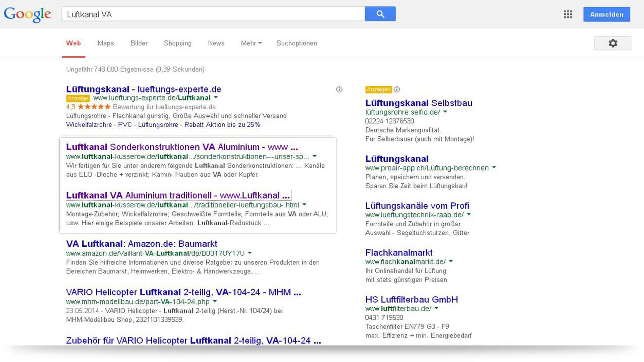Click URL www.lueftungs-experte.de/Luftkanal

click(152, 98)
